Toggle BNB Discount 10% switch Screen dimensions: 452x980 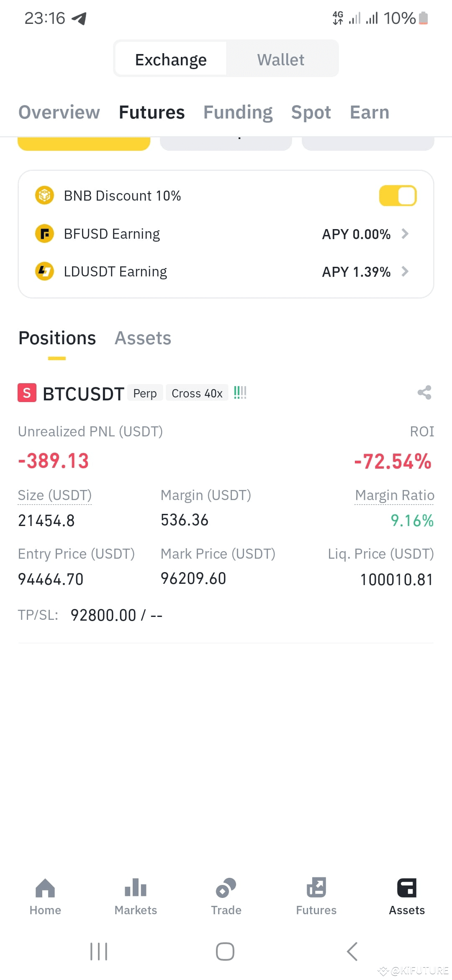point(398,196)
